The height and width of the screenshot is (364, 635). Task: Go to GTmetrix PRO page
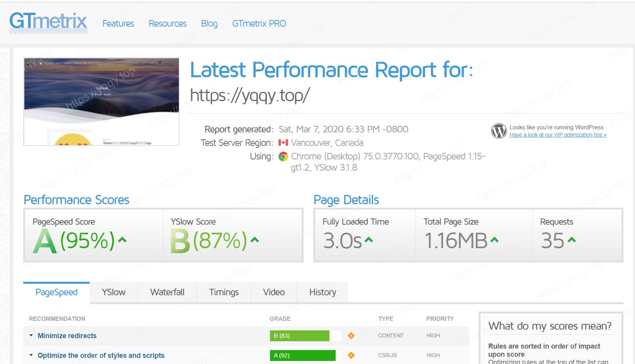coord(259,24)
